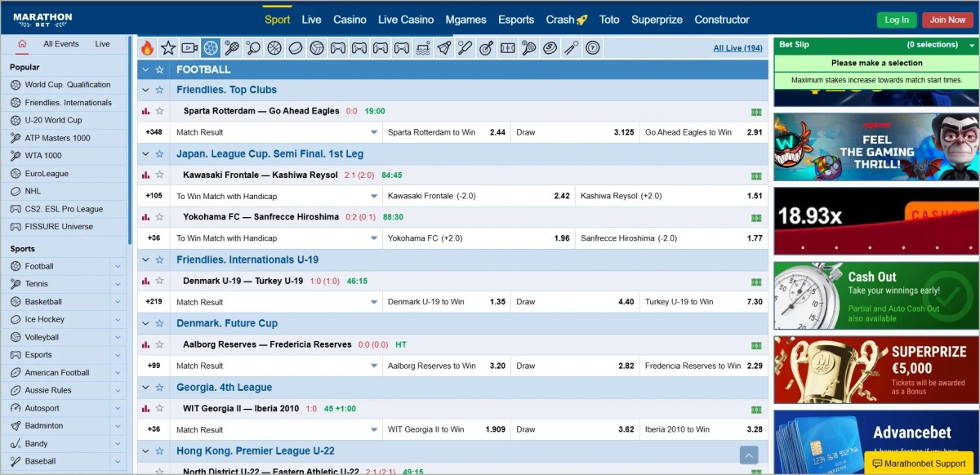
Task: Open the hot events flame icon
Action: pos(147,47)
